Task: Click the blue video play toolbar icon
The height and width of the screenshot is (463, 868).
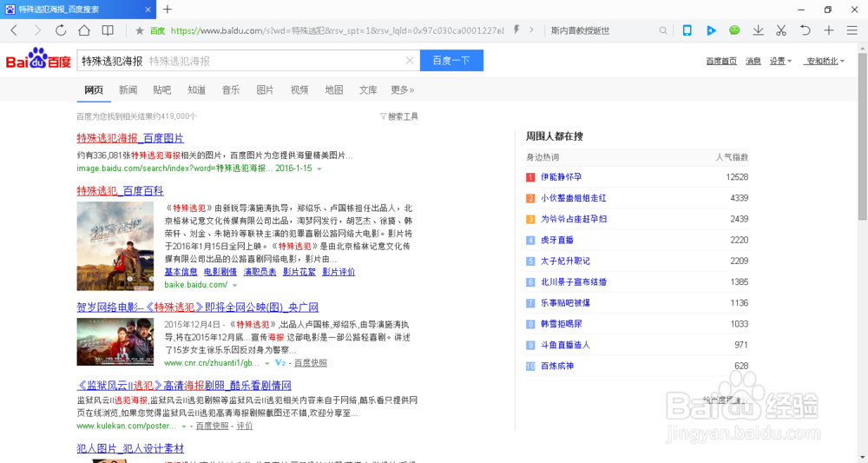Action: [x=711, y=30]
